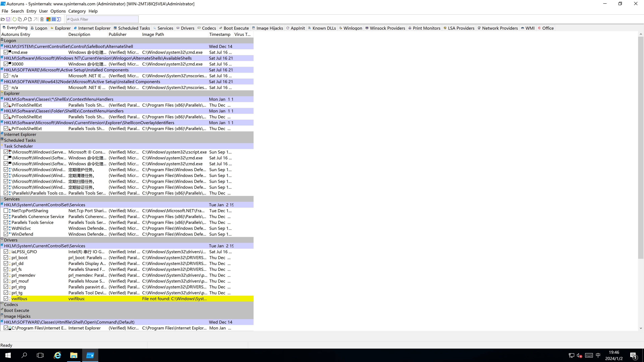Viewport: 644px width, 362px height.
Task: Click the Autoruns taskbar icon
Action: [90, 355]
